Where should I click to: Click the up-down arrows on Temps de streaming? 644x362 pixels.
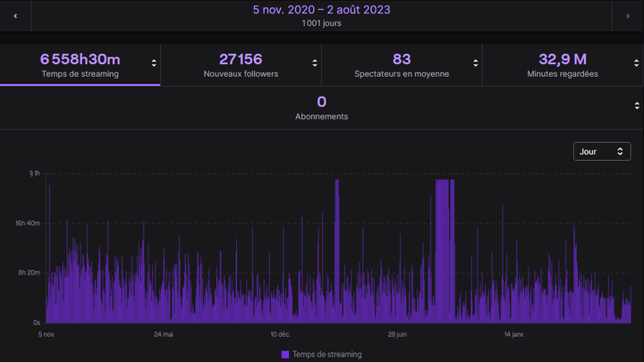click(154, 63)
